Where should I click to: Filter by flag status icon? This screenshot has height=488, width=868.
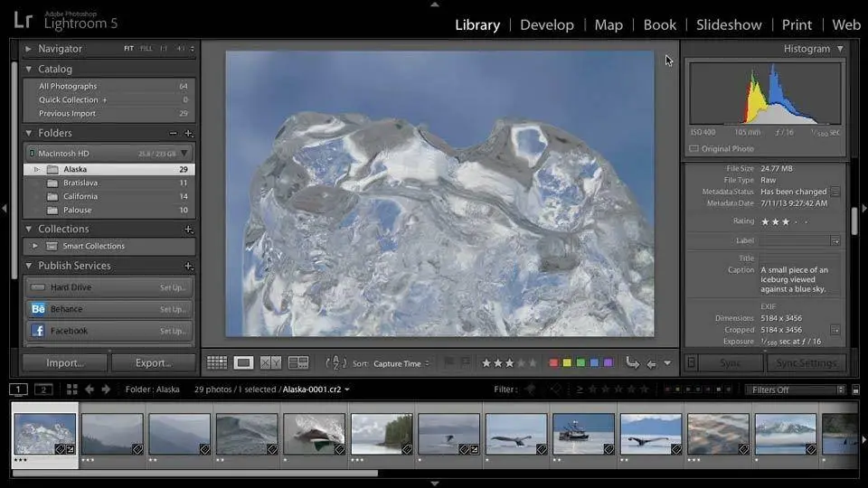(530, 389)
